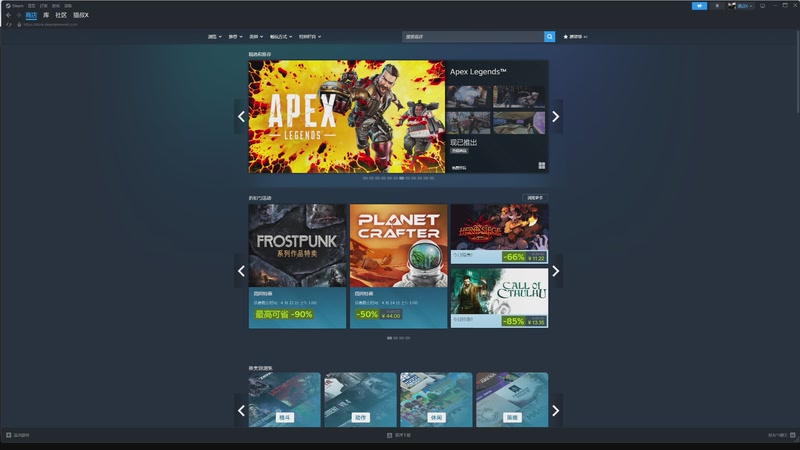Open the Frostpunk 系列作品特卖 sale card

coord(297,266)
